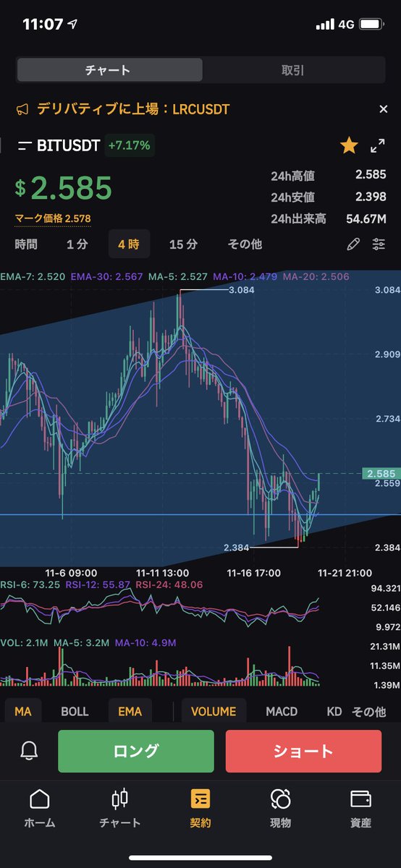
Task: Go to ホーム in bottom navigation
Action: [x=40, y=808]
